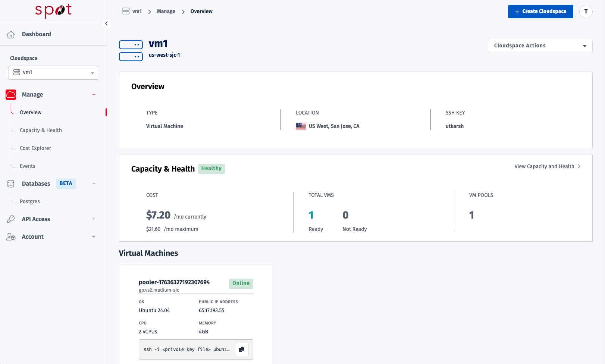
Task: Click the API Access key icon
Action: [x=11, y=219]
